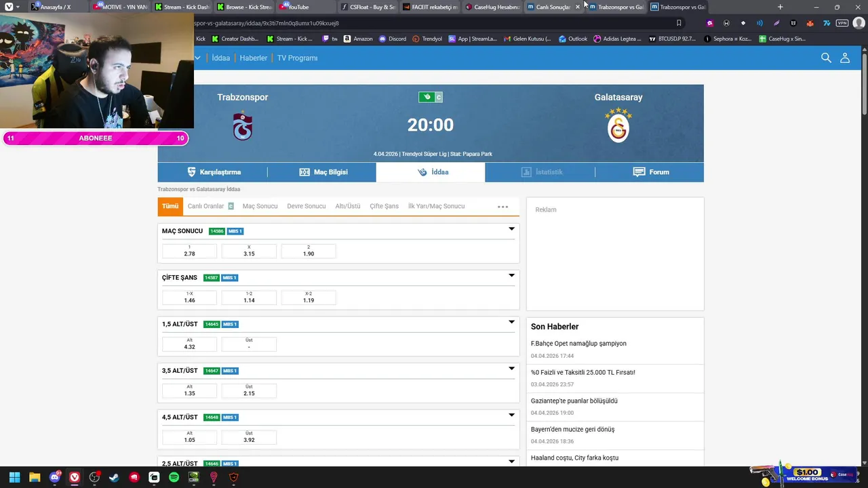
Task: Open the Forum tab
Action: (x=650, y=172)
